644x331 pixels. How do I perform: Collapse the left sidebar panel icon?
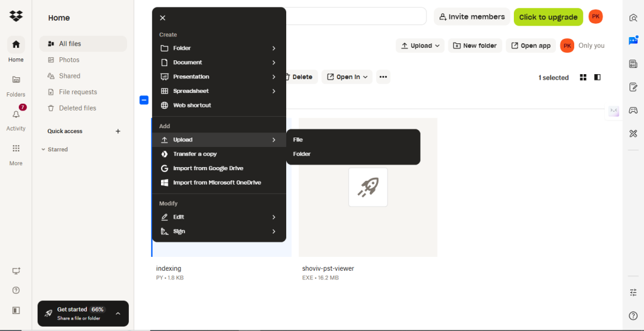(x=16, y=310)
